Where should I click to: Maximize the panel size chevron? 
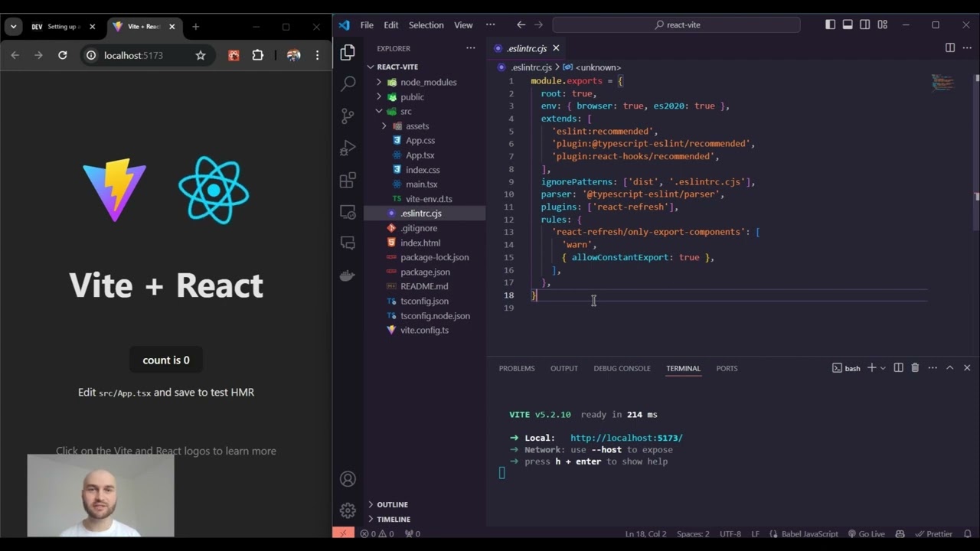point(949,368)
